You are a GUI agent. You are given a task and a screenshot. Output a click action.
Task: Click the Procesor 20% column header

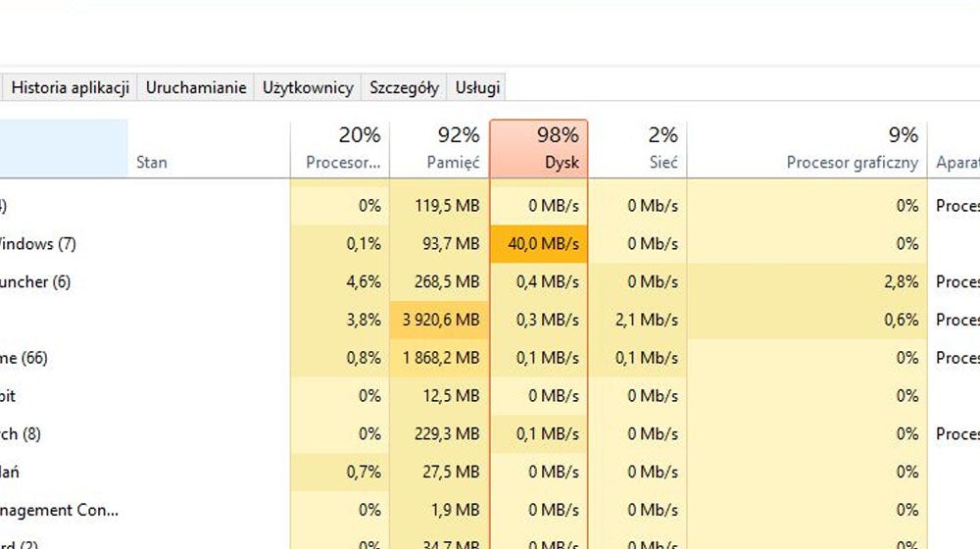point(340,149)
